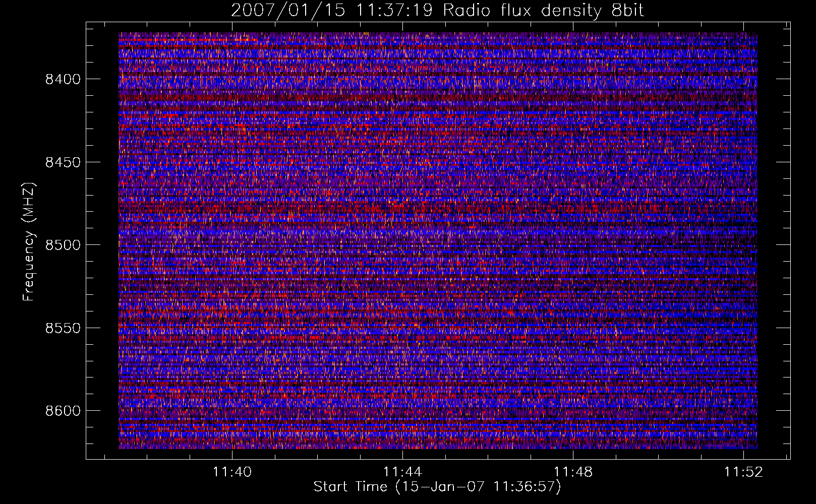Viewport: 816px width, 504px height.
Task: Select the 8550 frequency axis label
Action: click(x=63, y=328)
